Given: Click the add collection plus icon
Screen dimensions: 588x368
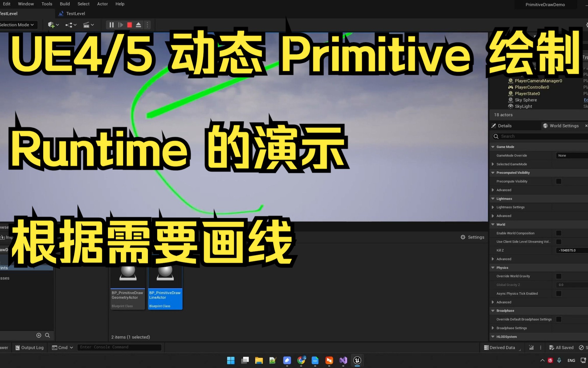Looking at the screenshot, I should click(39, 335).
